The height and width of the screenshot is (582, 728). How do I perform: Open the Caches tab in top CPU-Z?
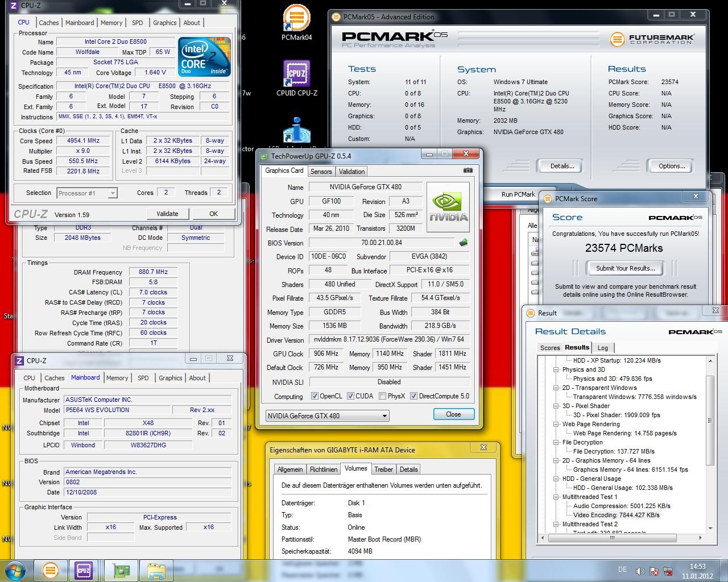click(x=48, y=23)
